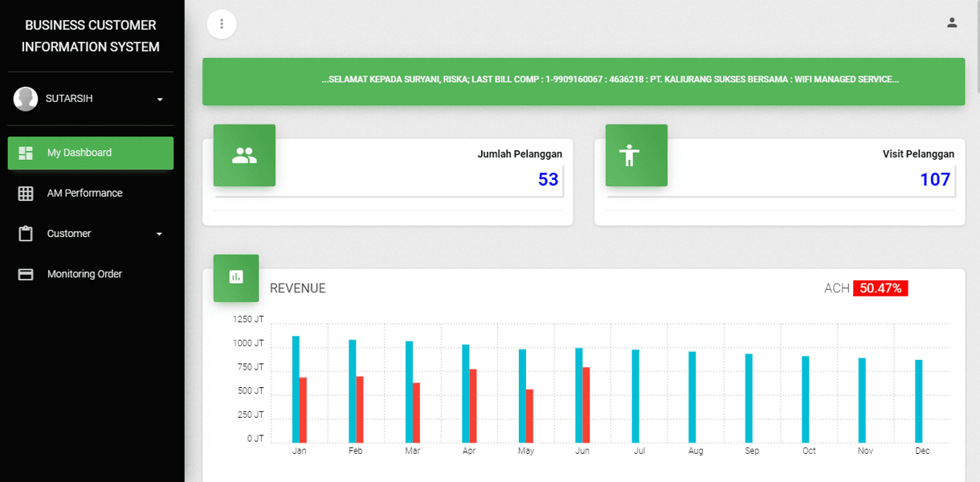Click the Customer clipboard icon
The width and height of the screenshot is (980, 482).
point(26,234)
